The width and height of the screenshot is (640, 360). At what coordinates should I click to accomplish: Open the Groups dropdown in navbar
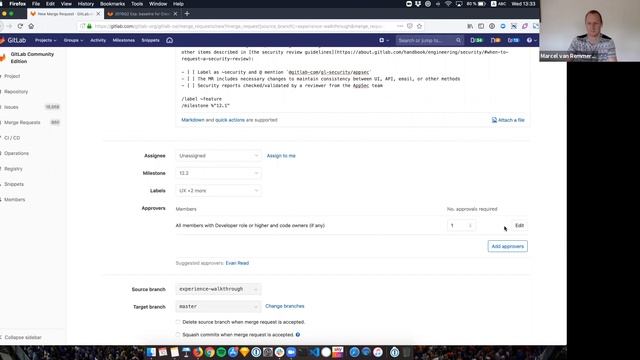[73, 40]
